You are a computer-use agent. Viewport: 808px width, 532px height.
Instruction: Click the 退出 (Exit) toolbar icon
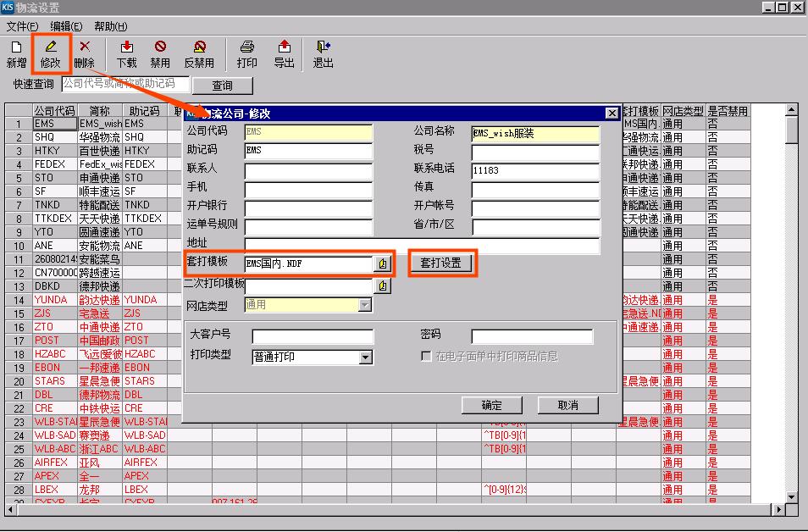point(323,53)
